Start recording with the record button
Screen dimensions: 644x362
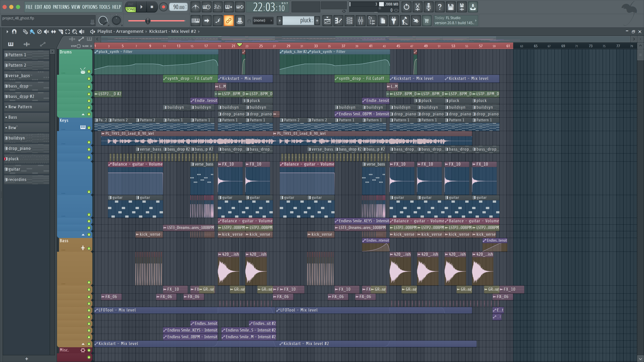point(163,7)
